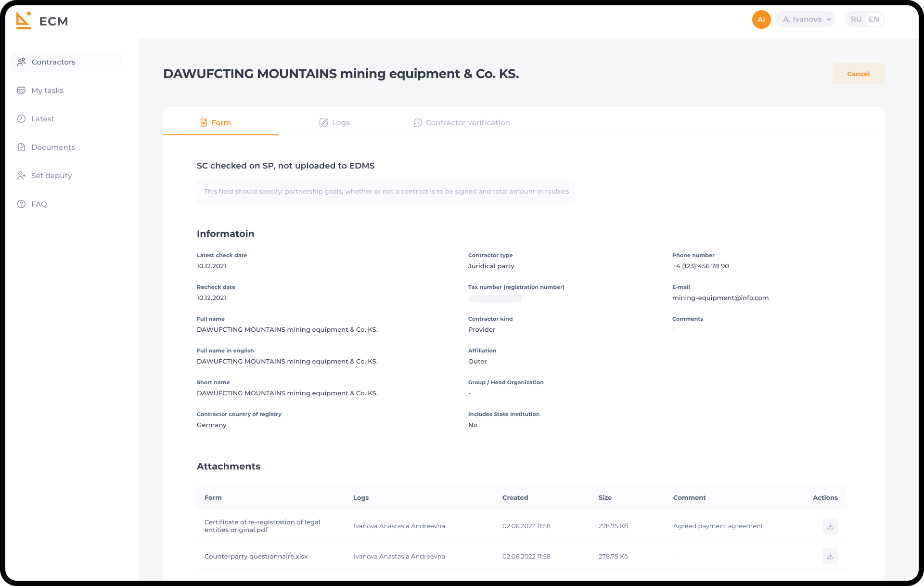Open My tasks in sidebar

47,91
